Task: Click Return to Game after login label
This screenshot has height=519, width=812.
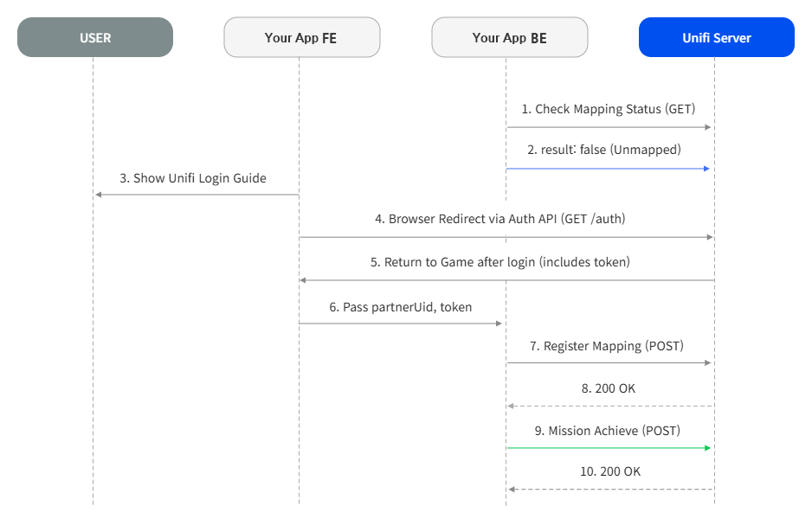Action: 499,262
